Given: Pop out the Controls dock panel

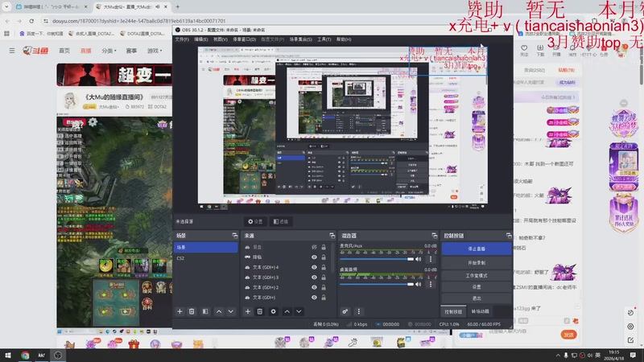Looking at the screenshot, I should tap(509, 236).
